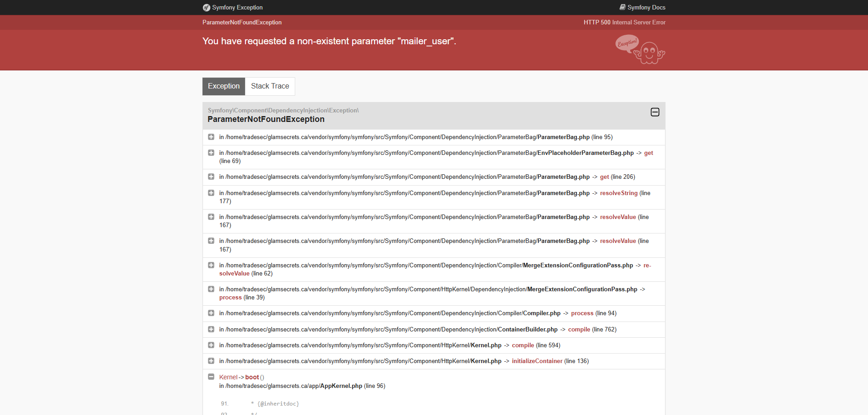Expand the Kernel.php initializeContainer trace

point(211,361)
